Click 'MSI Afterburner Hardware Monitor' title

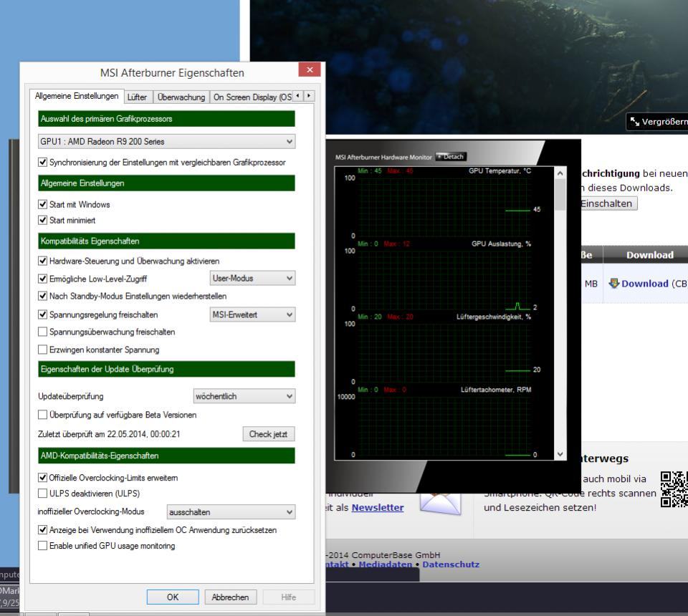(x=383, y=157)
